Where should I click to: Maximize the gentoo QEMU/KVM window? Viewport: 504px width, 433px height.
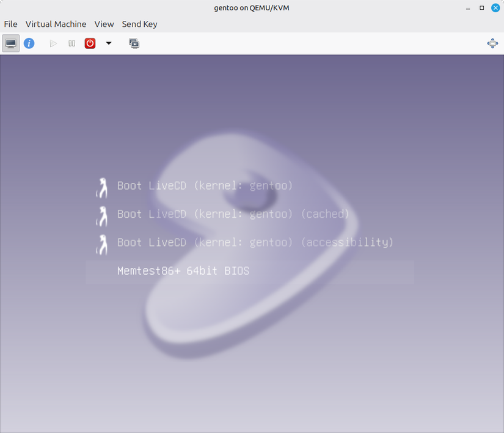481,8
